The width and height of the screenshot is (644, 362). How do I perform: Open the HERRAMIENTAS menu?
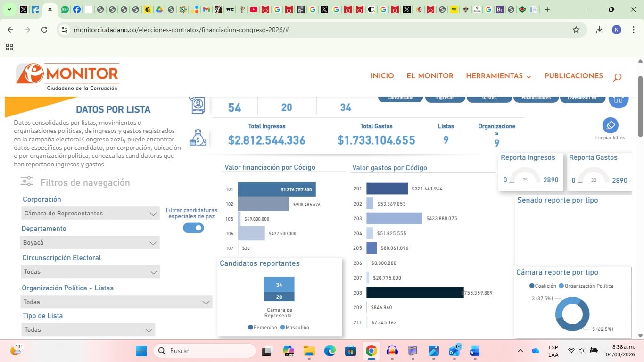point(498,76)
